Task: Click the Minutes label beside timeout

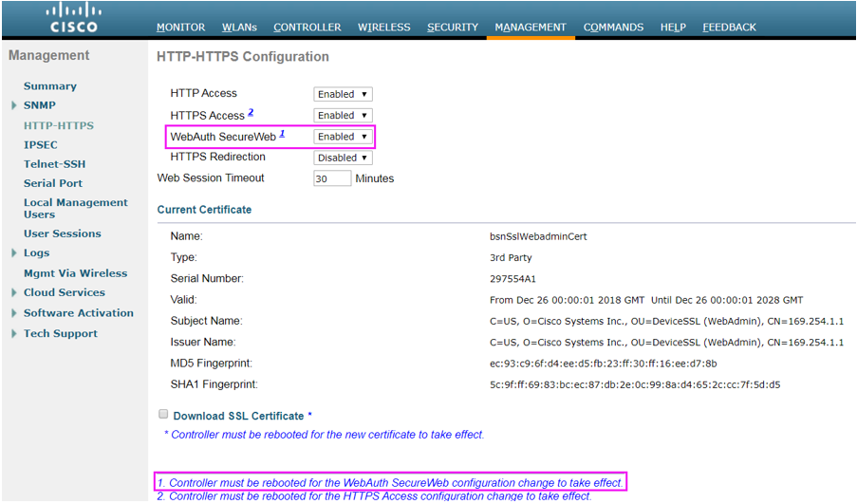Action: (x=375, y=178)
